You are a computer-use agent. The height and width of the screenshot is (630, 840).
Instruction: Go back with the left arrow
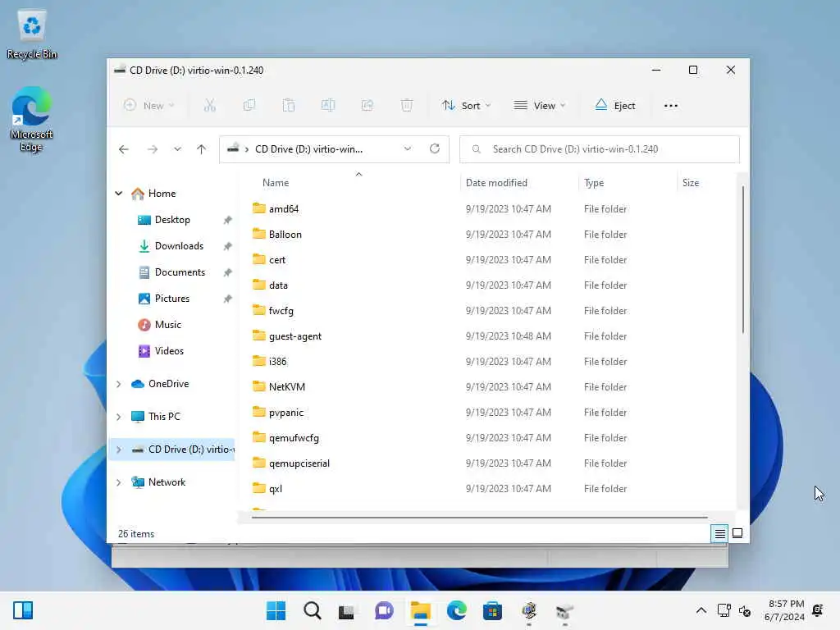124,149
